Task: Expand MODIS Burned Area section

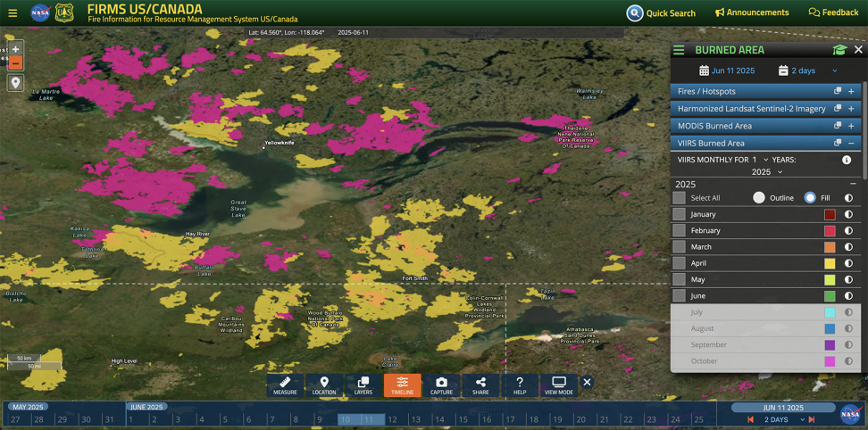Action: coord(851,126)
